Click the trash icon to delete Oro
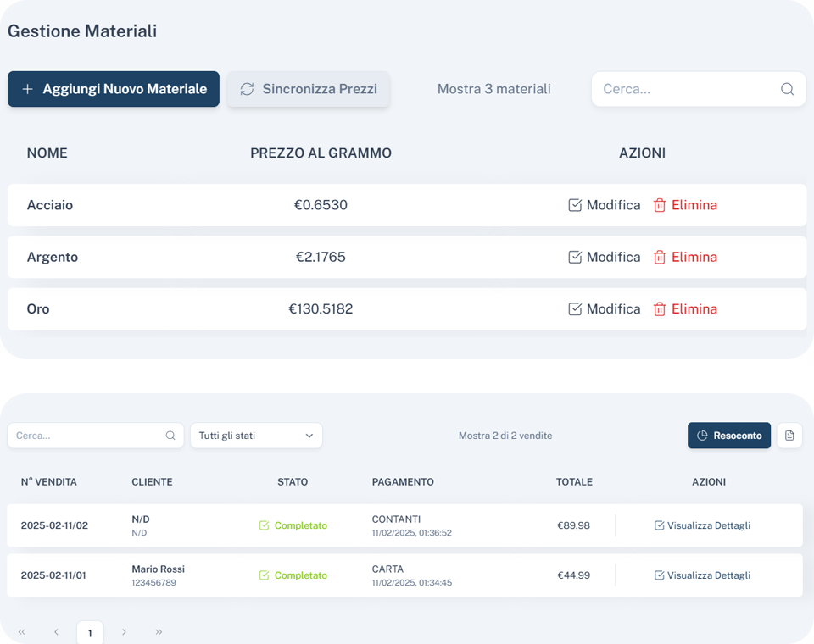This screenshot has width=814, height=644. [660, 308]
